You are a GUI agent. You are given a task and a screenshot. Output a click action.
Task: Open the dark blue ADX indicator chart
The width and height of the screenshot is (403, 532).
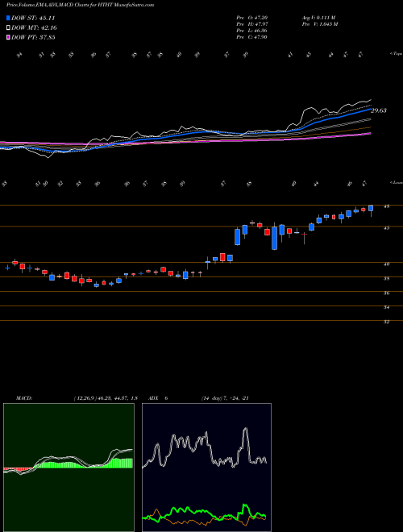point(206,468)
